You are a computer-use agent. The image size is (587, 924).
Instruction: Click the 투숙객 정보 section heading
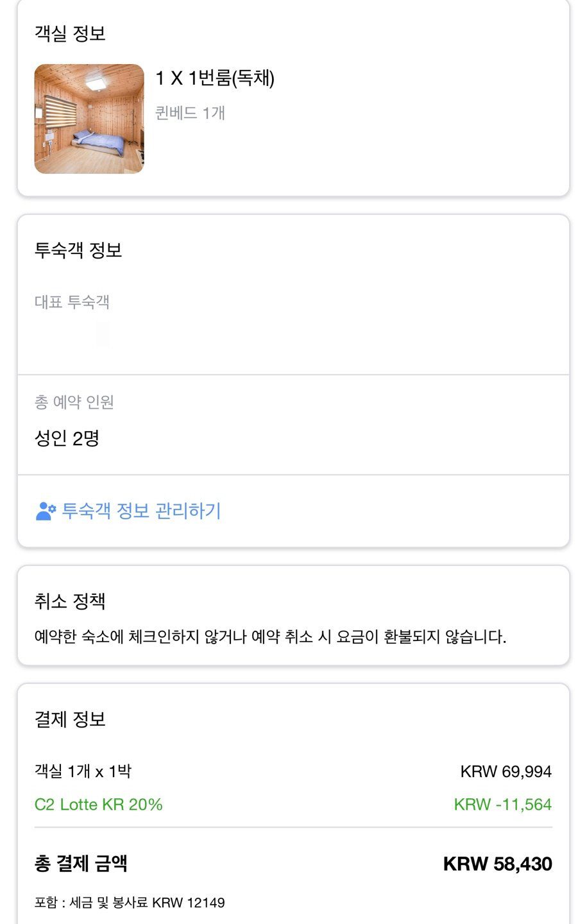pos(78,250)
